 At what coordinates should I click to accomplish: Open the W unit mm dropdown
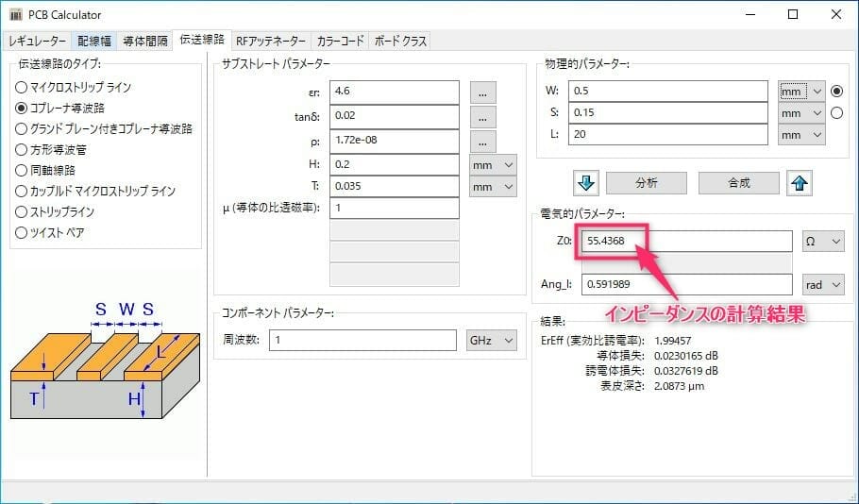click(x=801, y=92)
